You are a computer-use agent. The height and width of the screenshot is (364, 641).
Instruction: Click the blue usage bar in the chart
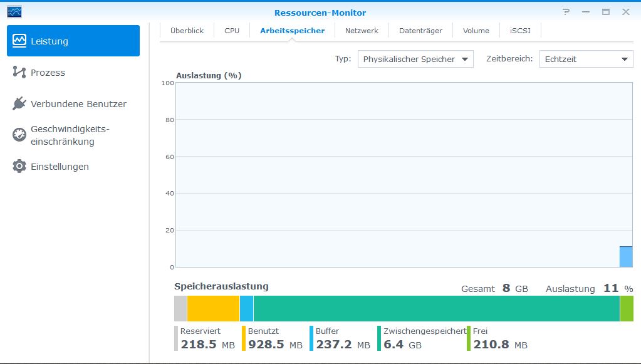click(626, 257)
